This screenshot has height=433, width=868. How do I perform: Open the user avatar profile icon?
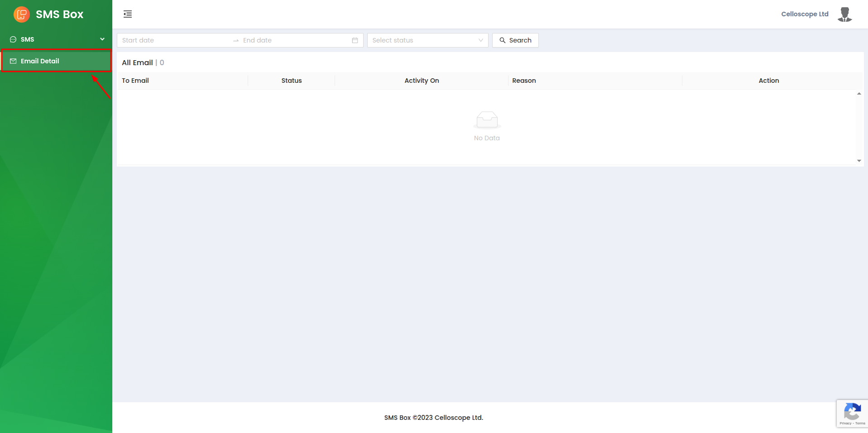tap(844, 14)
